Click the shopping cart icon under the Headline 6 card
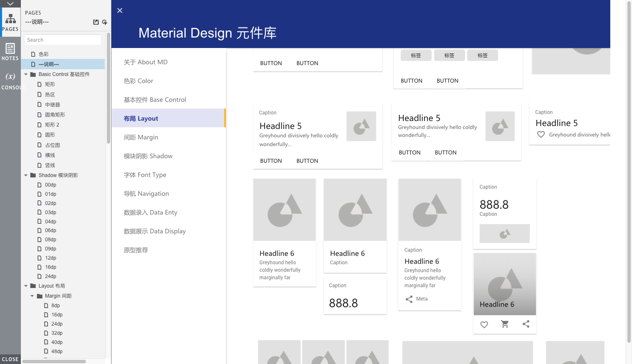Image resolution: width=632 pixels, height=364 pixels. coord(505,324)
